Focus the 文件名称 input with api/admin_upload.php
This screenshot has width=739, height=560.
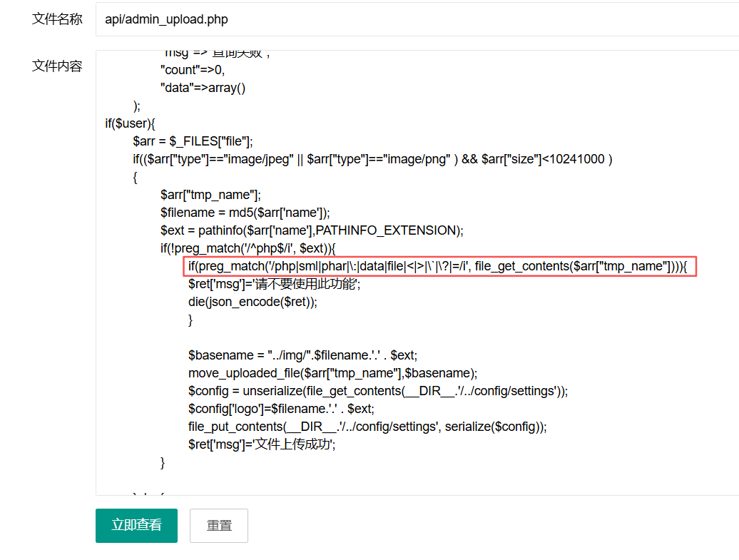point(417,19)
